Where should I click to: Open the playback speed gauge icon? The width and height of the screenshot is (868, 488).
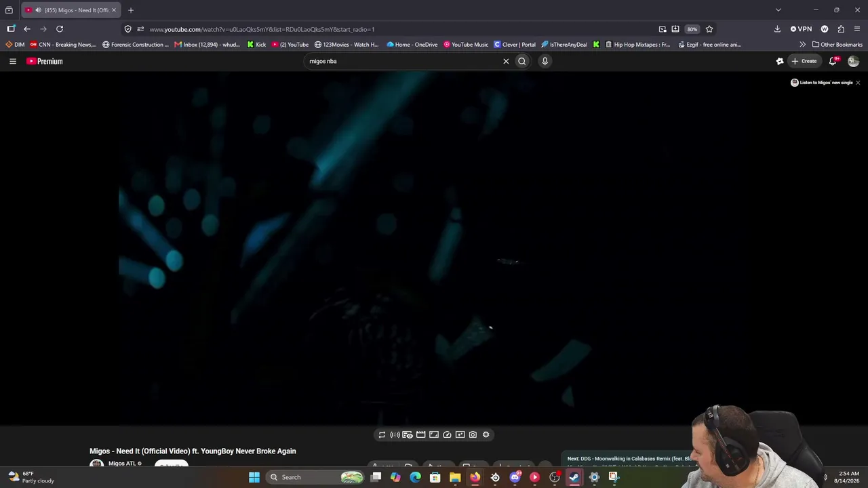coord(447,434)
